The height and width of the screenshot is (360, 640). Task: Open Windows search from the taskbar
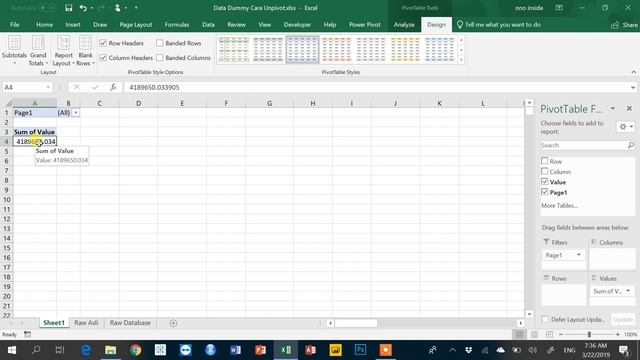tap(36, 350)
